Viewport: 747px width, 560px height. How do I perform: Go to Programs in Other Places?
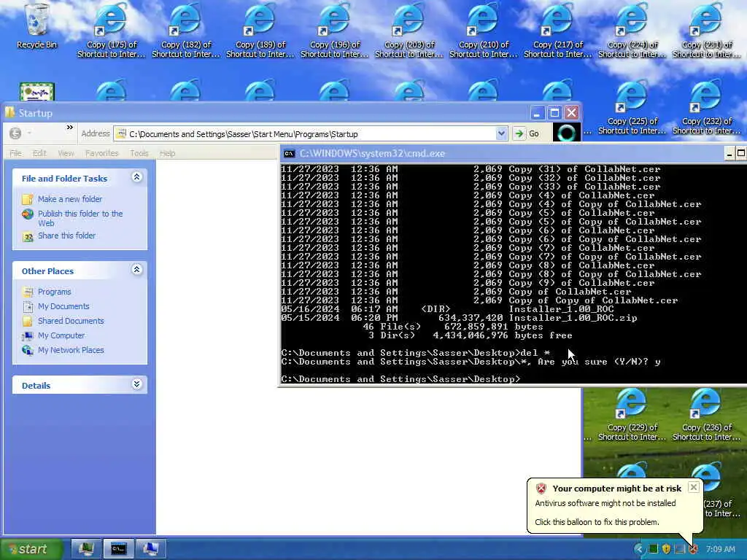[x=54, y=292]
